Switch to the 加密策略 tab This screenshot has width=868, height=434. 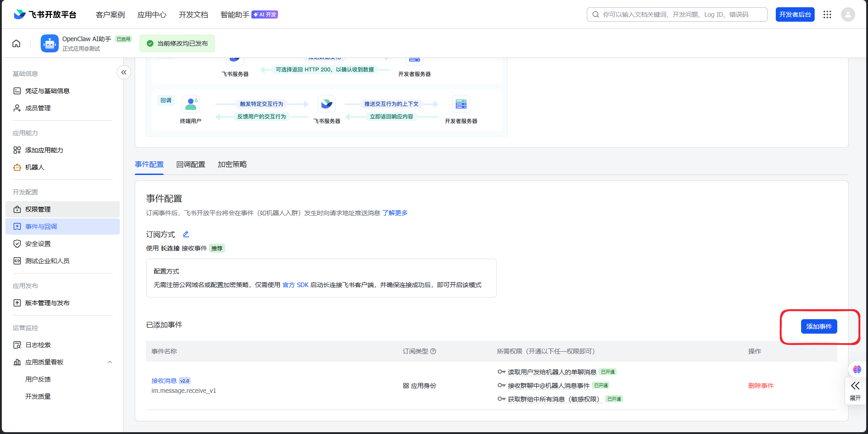coord(232,165)
